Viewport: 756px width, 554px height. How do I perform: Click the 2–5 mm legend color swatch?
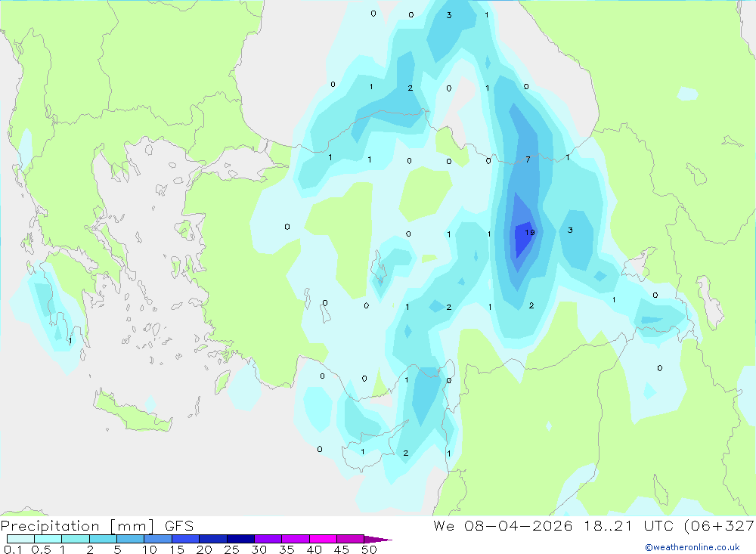tap(103, 539)
